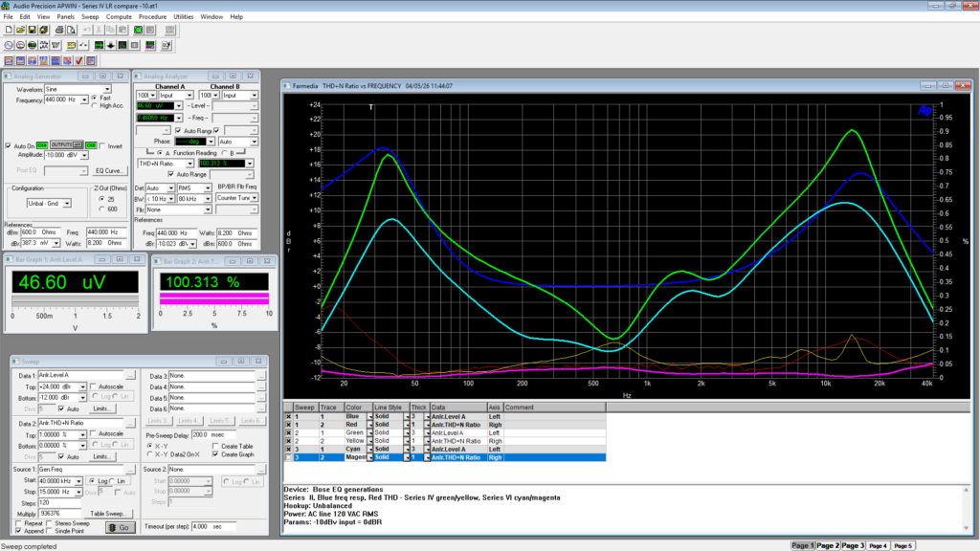The image size is (980, 551).
Task: Click the Save disk icon in toolbar
Action: click(x=33, y=31)
